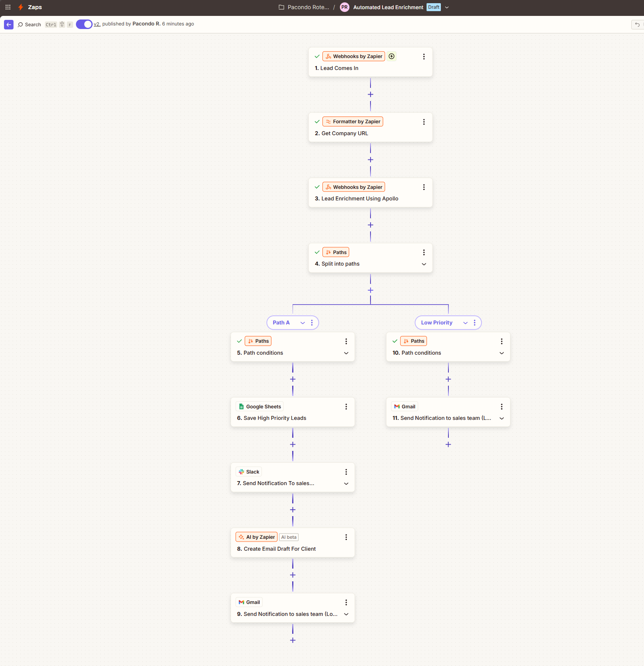Select '3. Lead Enrichment Using Apollo' title
Viewport: 644px width, 666px height.
[x=357, y=199]
